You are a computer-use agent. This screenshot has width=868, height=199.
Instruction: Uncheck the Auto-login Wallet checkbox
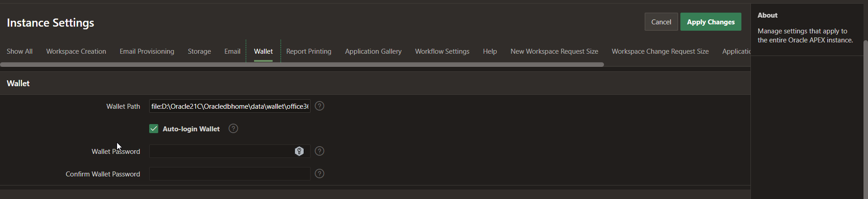154,129
